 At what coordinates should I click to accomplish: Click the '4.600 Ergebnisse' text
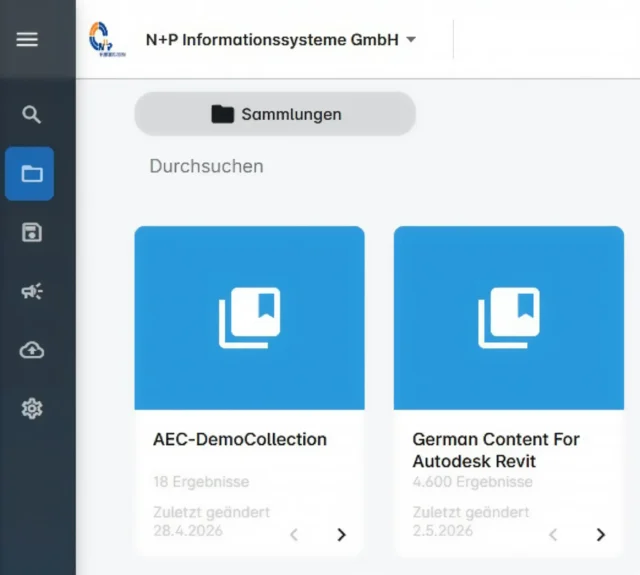[x=473, y=482]
